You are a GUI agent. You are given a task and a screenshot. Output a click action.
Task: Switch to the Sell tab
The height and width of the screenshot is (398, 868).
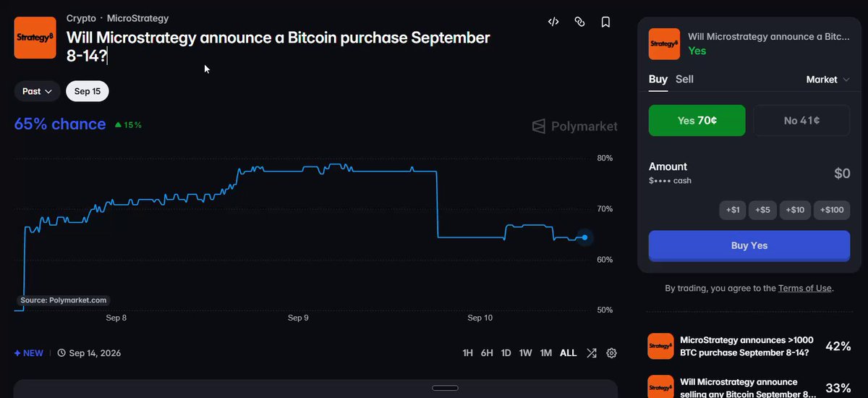click(x=684, y=79)
